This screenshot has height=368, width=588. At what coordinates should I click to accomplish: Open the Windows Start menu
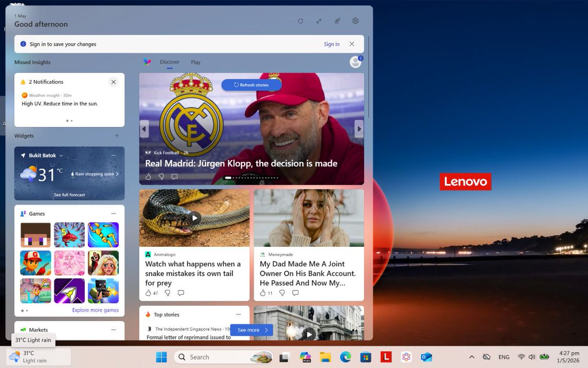[161, 357]
